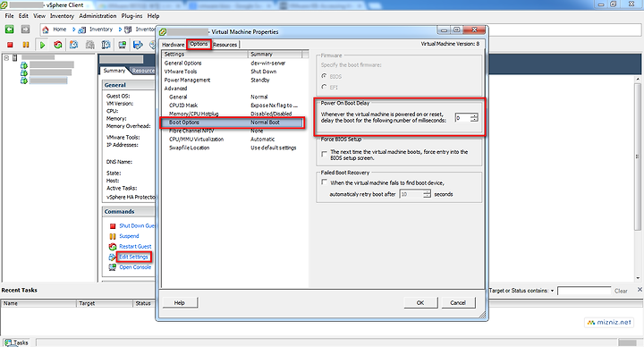Viewport: 644px width, 347px height.
Task: Open the Administration menu
Action: pos(97,16)
